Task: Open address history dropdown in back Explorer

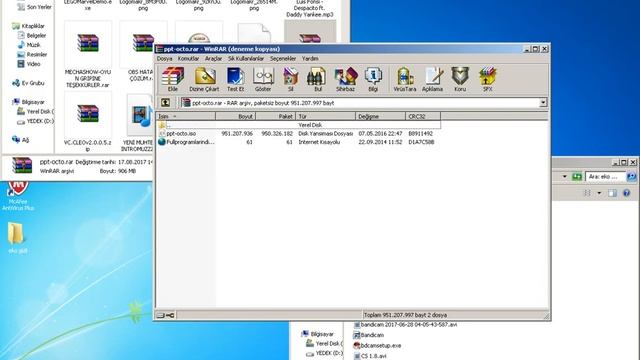Action: tap(564, 176)
